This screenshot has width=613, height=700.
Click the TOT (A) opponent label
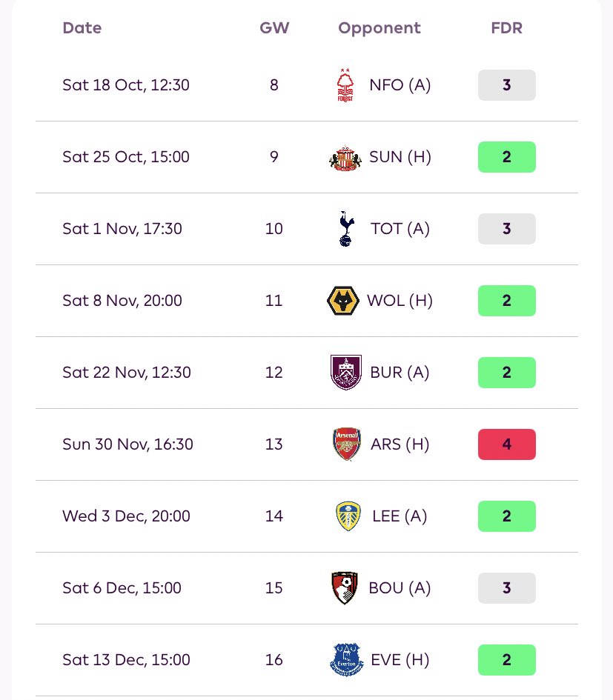tap(400, 229)
